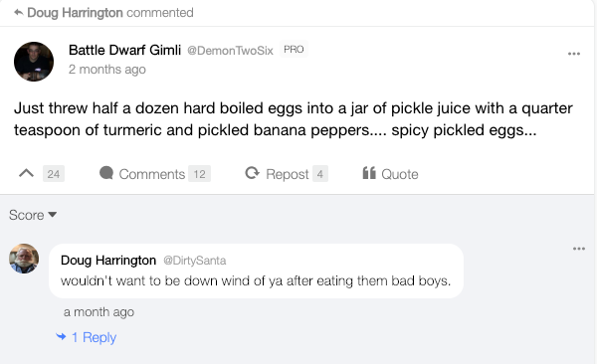The height and width of the screenshot is (364, 597).
Task: Click the reply arrow beside Doug Harrington commented
Action: 18,13
